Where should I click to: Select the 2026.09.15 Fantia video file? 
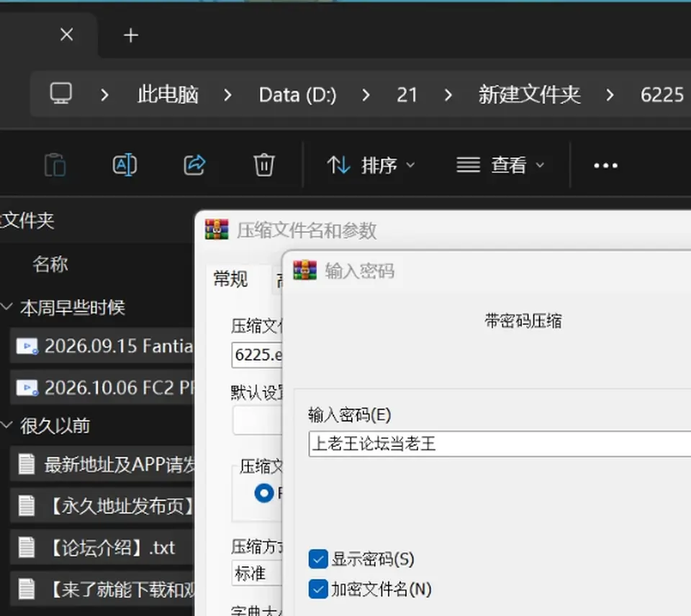(102, 346)
